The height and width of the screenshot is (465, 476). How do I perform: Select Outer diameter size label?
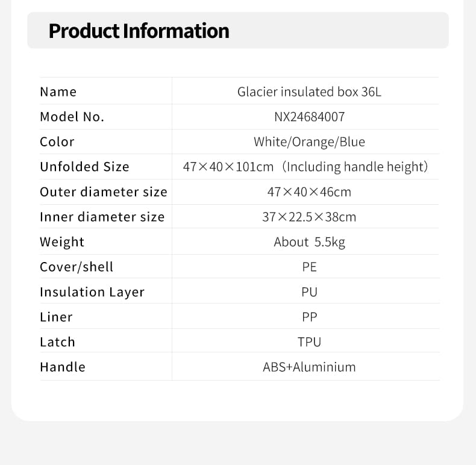click(104, 192)
